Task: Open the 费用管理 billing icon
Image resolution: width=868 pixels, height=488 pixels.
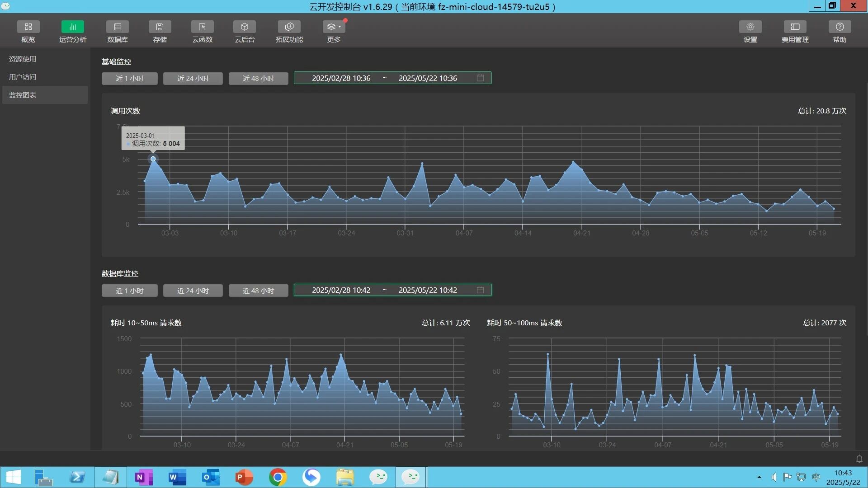Action: click(x=795, y=27)
